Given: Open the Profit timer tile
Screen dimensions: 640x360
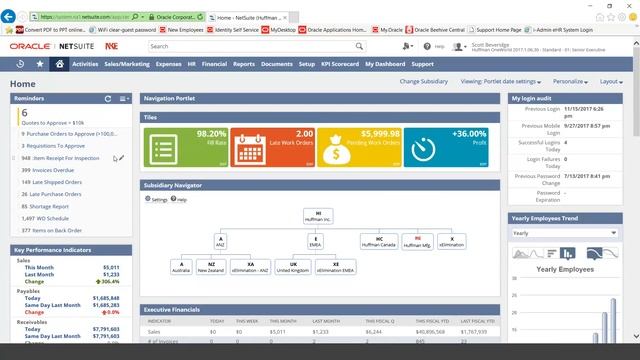Looking at the screenshot, I should (x=446, y=147).
